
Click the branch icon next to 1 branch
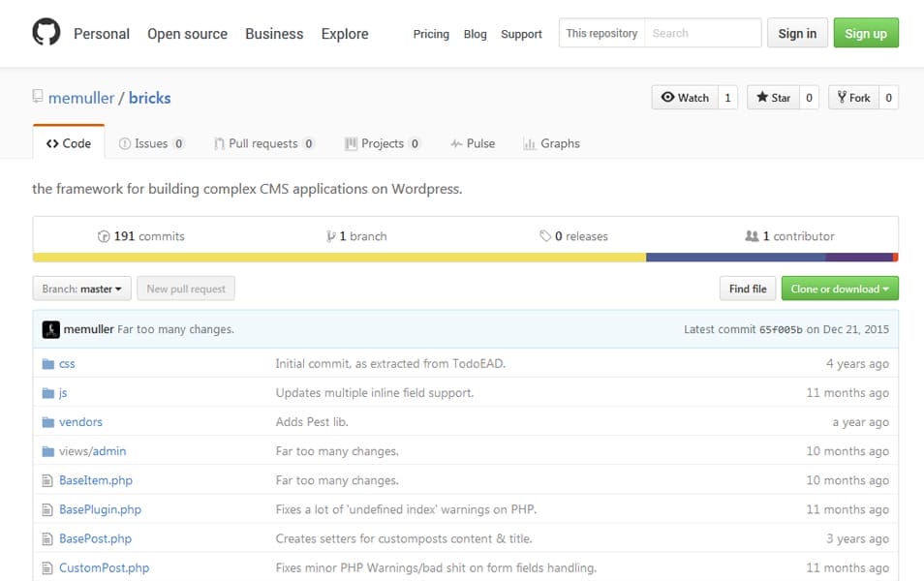tap(331, 236)
